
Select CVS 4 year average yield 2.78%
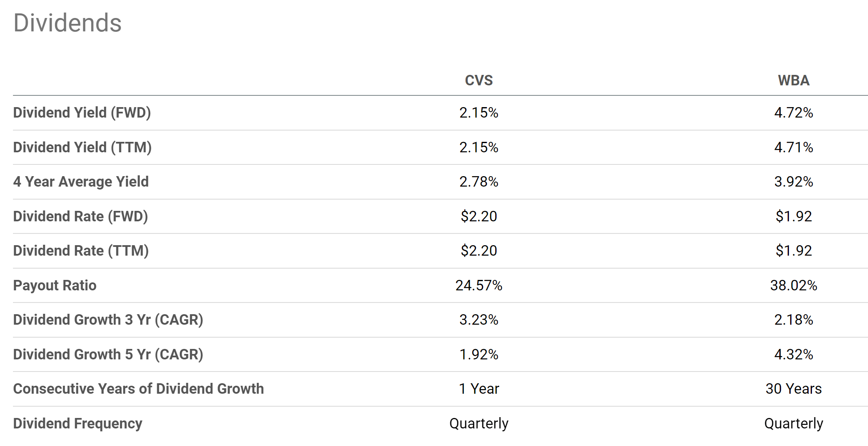click(479, 182)
